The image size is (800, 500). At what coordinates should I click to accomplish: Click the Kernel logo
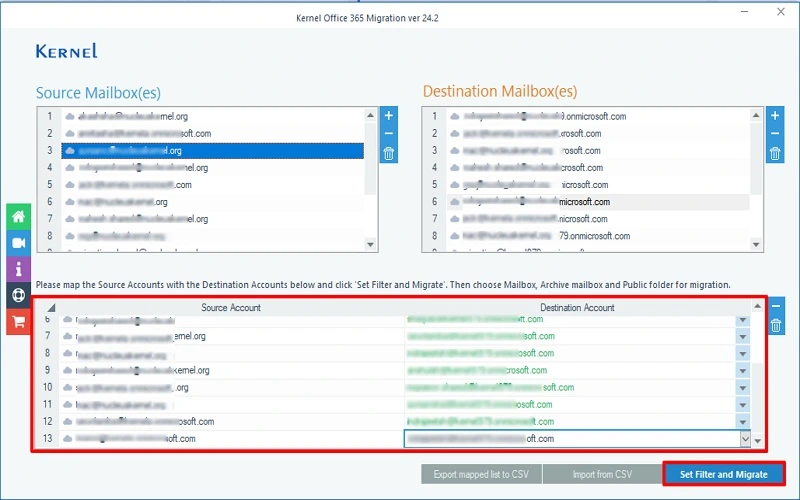pos(66,51)
